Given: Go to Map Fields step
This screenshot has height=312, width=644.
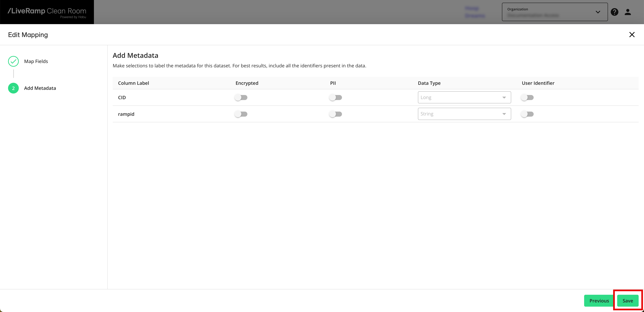Looking at the screenshot, I should [x=36, y=61].
